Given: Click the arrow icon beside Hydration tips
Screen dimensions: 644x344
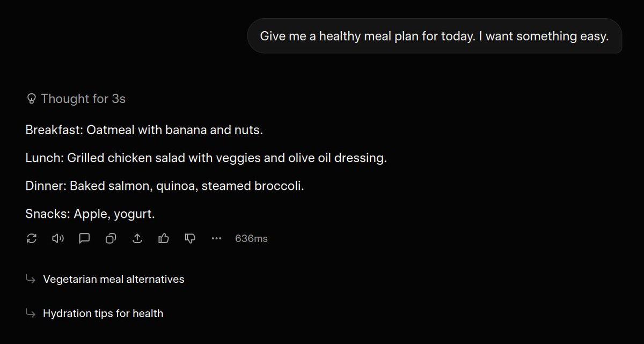Looking at the screenshot, I should (x=31, y=313).
